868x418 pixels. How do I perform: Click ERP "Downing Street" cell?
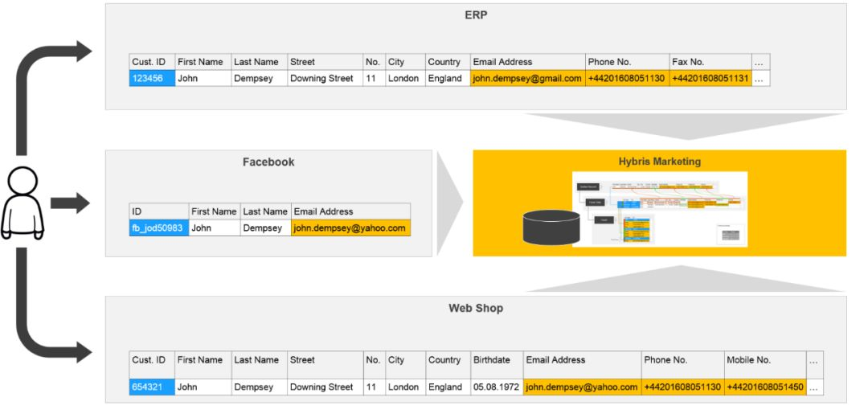coord(325,79)
